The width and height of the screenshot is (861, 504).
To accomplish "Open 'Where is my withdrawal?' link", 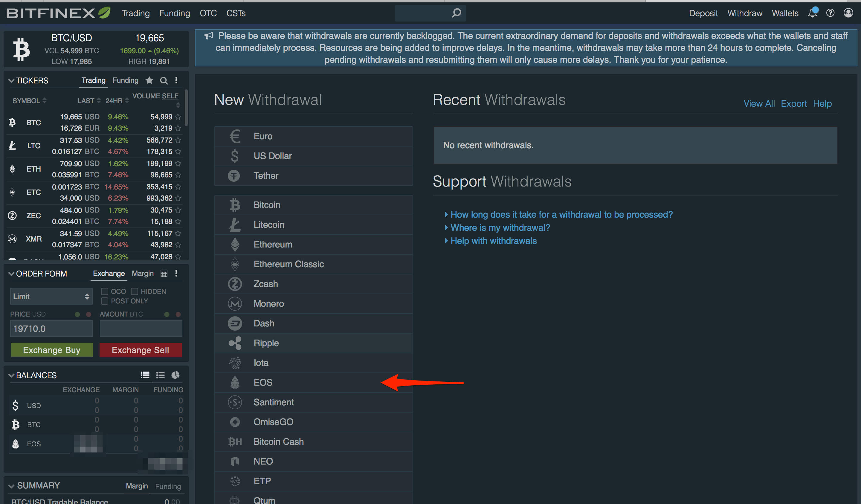I will [500, 227].
